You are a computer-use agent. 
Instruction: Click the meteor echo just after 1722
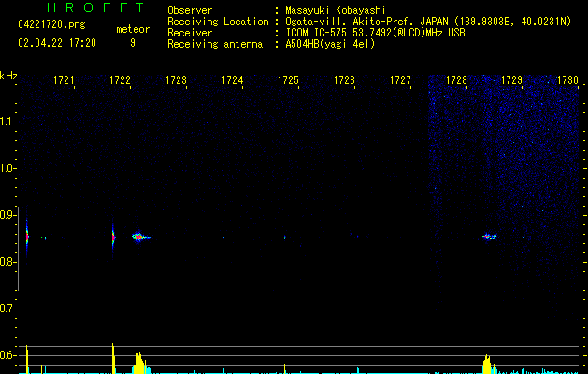click(x=140, y=237)
